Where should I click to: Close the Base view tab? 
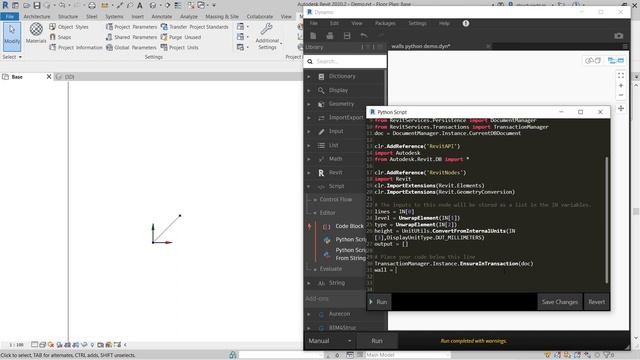coord(49,77)
